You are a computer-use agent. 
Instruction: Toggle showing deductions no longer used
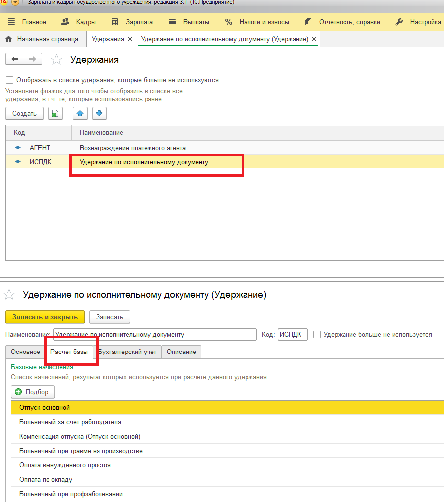(x=9, y=80)
